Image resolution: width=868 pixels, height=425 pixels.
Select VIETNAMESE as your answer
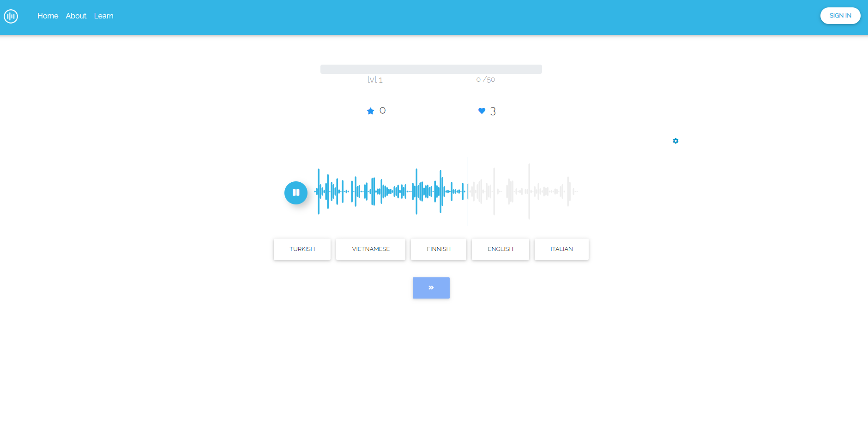click(x=371, y=249)
